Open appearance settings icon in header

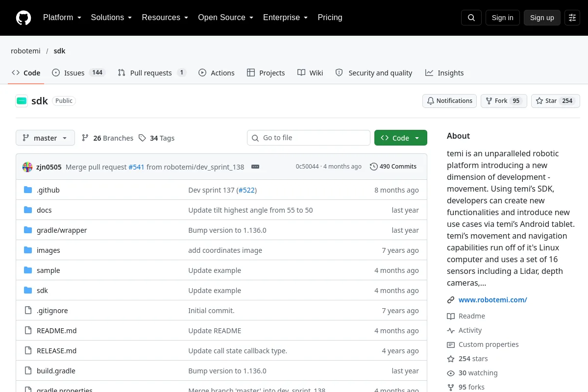[x=572, y=18]
